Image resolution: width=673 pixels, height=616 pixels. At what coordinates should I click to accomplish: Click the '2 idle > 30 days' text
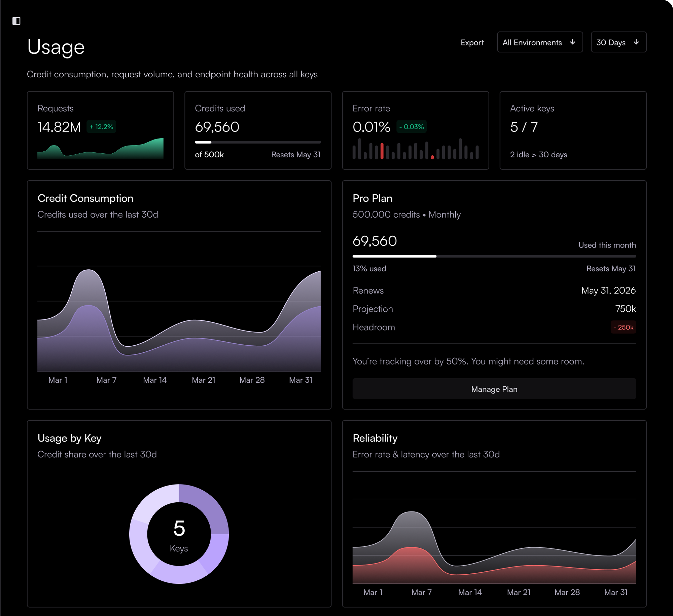[538, 154]
